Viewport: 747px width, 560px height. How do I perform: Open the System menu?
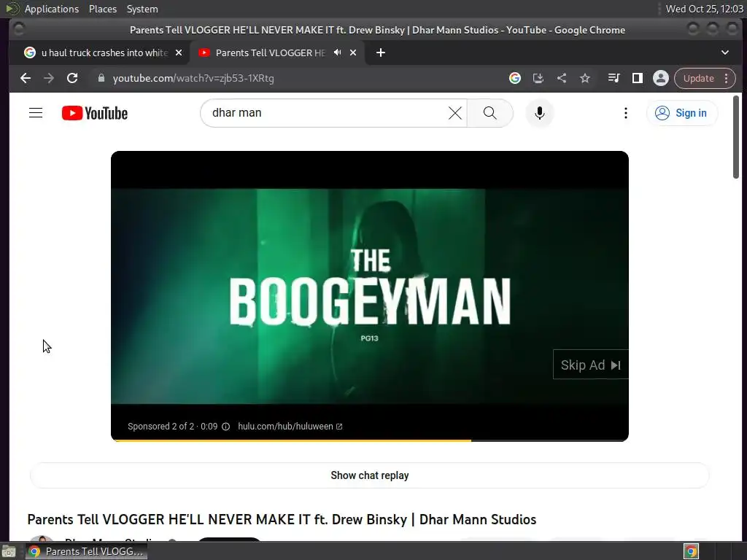pyautogui.click(x=142, y=9)
